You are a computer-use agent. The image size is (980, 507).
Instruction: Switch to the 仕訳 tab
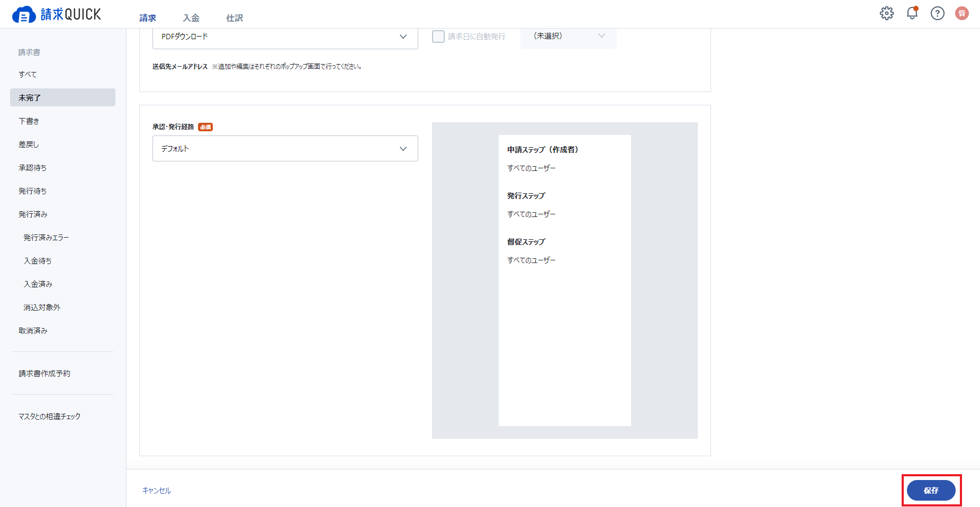tap(235, 18)
